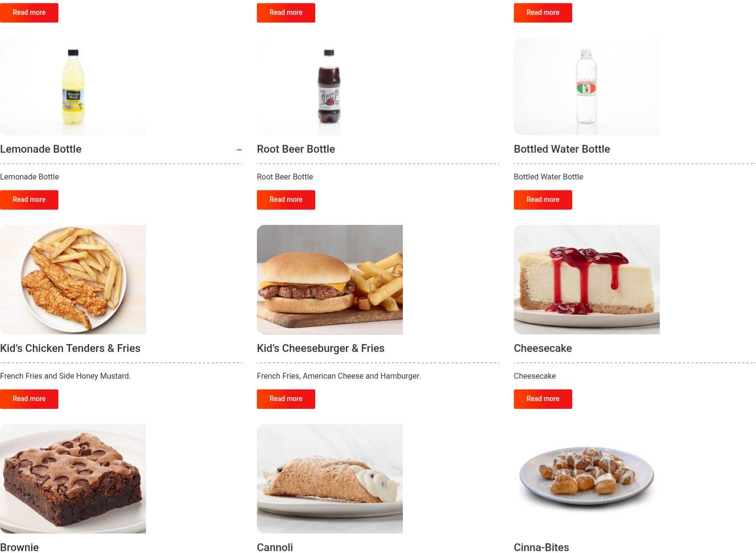Screen dimensions: 756x553
Task: Click Read more under Root Beer Bottle
Action: click(x=286, y=200)
